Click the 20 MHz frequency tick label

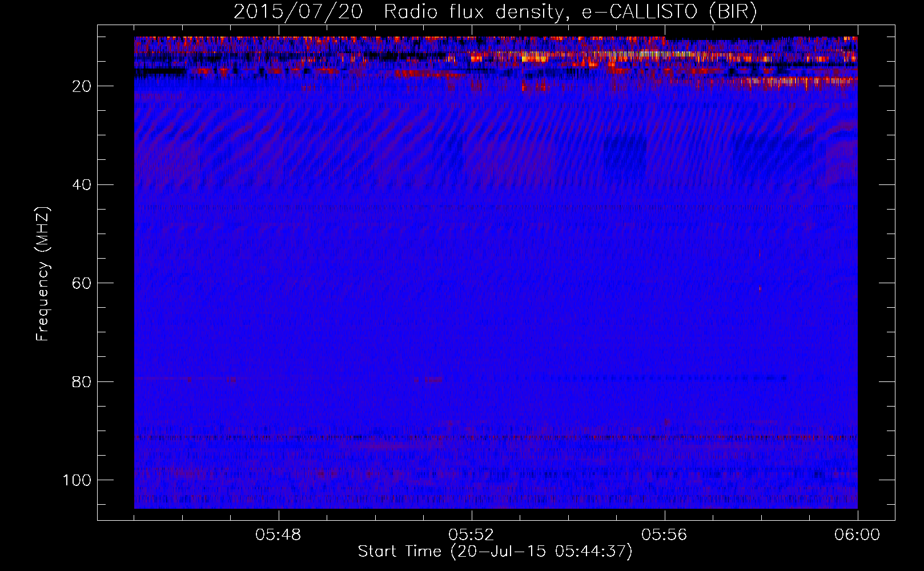click(x=82, y=86)
